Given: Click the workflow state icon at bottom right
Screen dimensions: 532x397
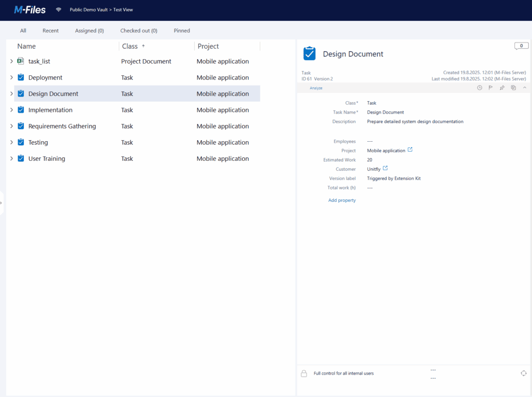Looking at the screenshot, I should tap(523, 373).
